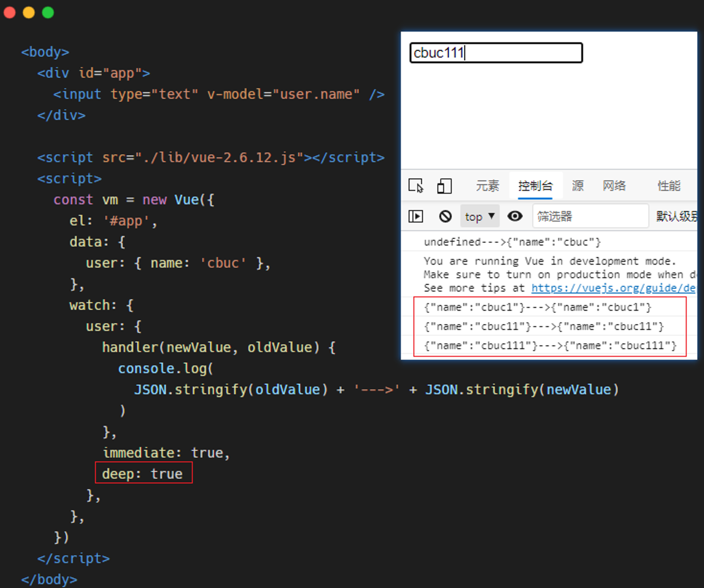The width and height of the screenshot is (704, 588).
Task: Open the top context dropdown
Action: point(480,216)
